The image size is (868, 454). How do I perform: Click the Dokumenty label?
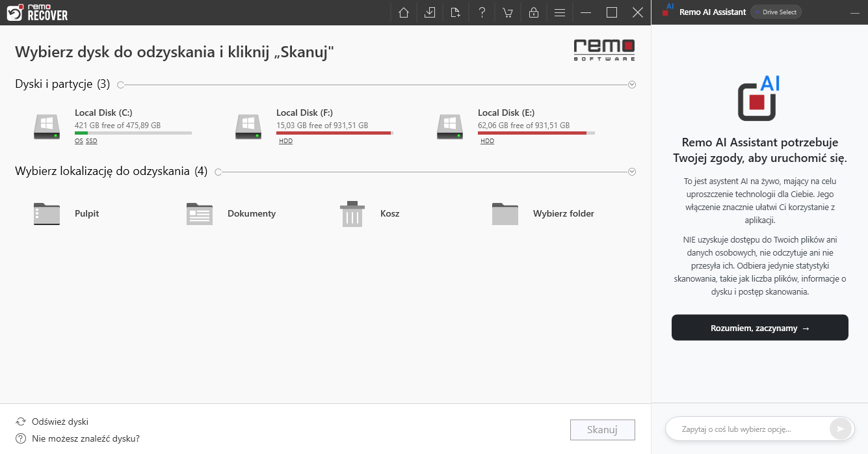click(252, 213)
